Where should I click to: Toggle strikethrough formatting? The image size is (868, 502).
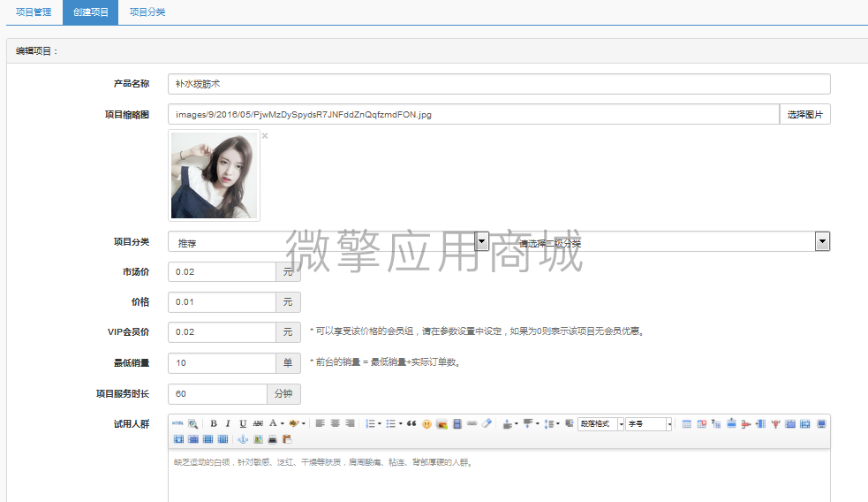tap(258, 423)
